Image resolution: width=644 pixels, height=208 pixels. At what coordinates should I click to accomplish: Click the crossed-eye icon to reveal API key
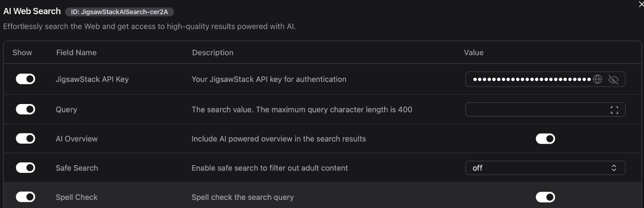click(x=613, y=79)
